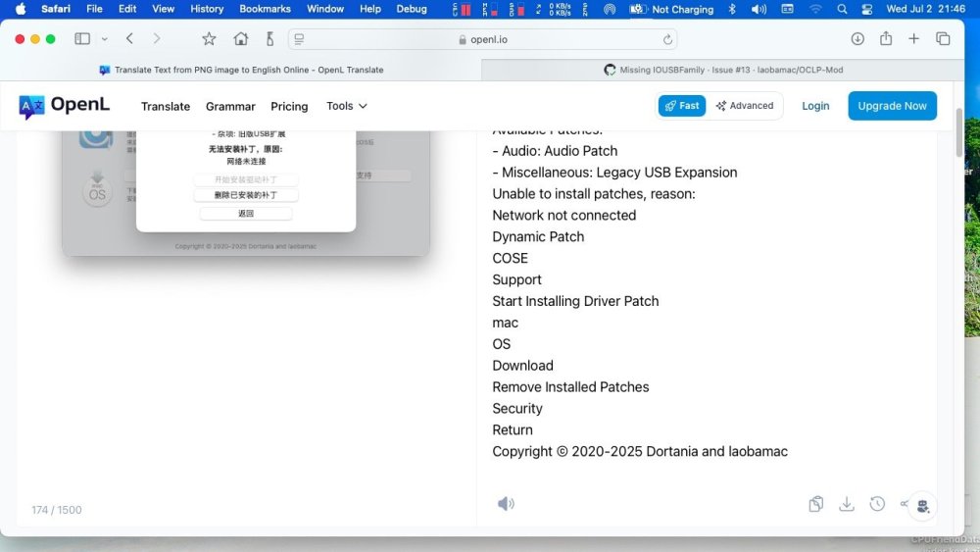
Task: Open the Wi-Fi status menu
Action: [815, 9]
